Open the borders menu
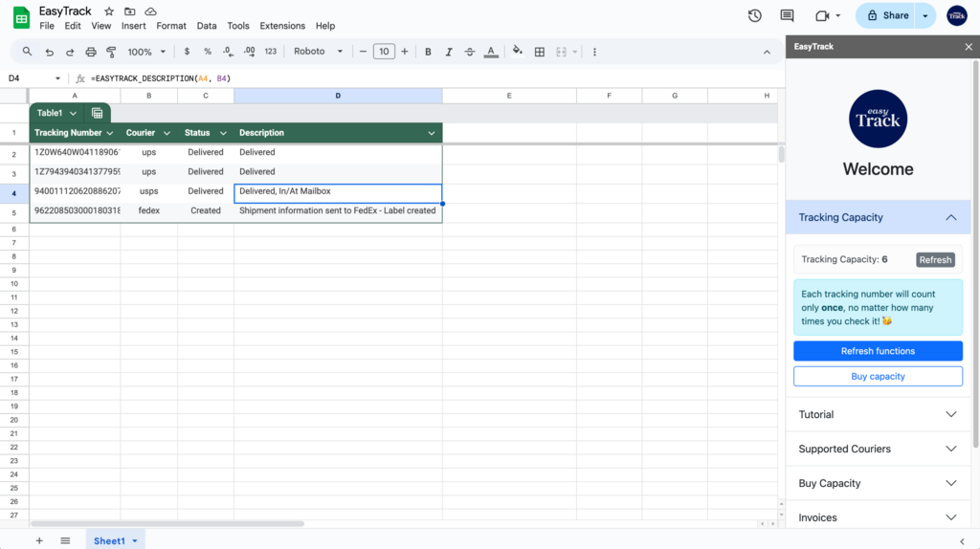The height and width of the screenshot is (549, 980). pyautogui.click(x=540, y=52)
